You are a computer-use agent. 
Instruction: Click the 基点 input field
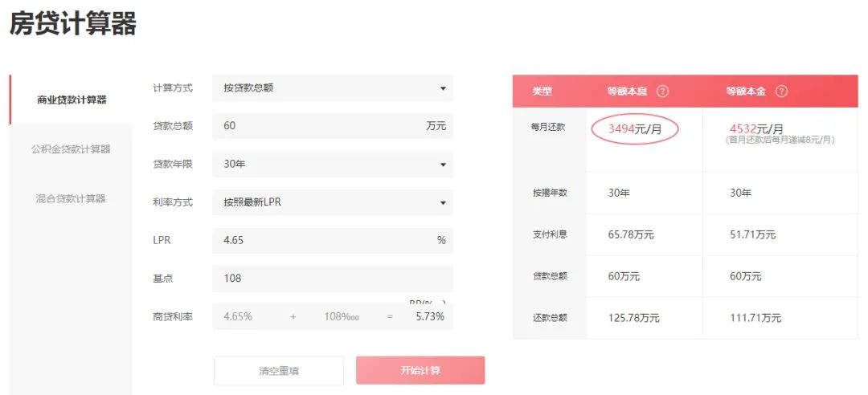pos(333,279)
